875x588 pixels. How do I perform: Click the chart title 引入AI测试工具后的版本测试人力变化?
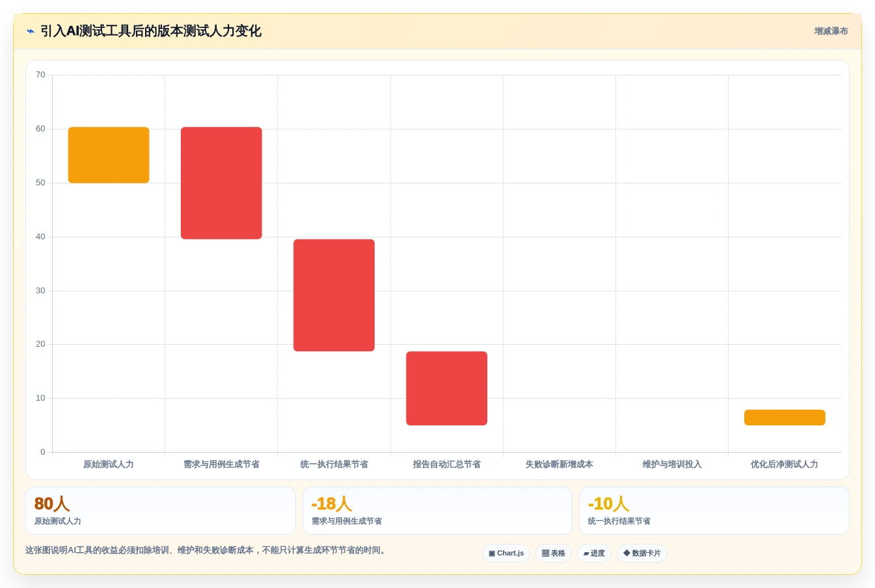click(x=151, y=31)
